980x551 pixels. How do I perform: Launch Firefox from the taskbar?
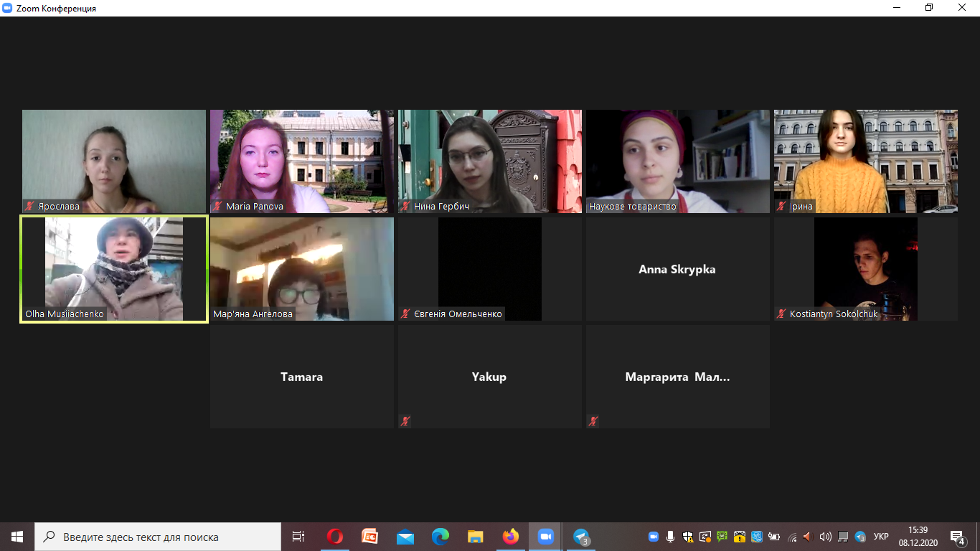tap(511, 537)
